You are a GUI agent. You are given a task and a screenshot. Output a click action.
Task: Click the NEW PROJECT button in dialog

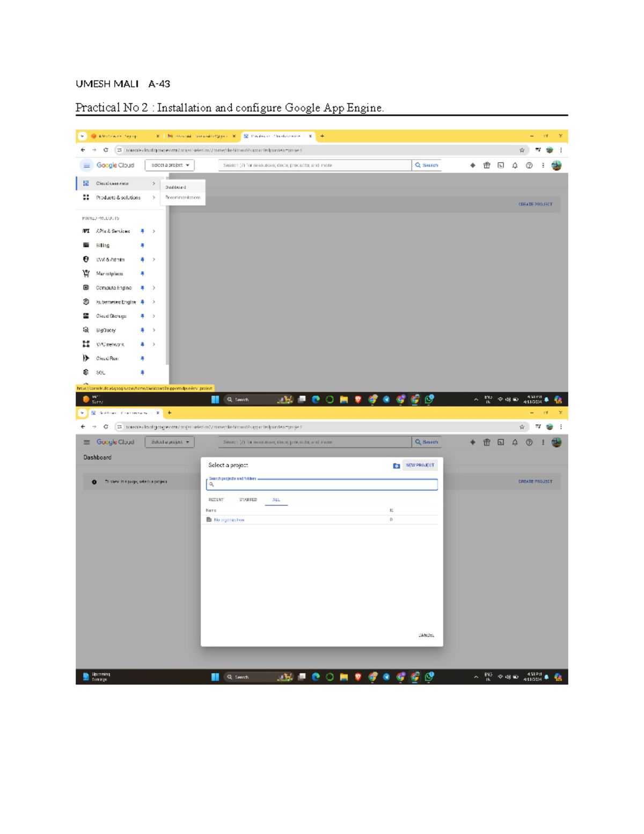pos(420,466)
